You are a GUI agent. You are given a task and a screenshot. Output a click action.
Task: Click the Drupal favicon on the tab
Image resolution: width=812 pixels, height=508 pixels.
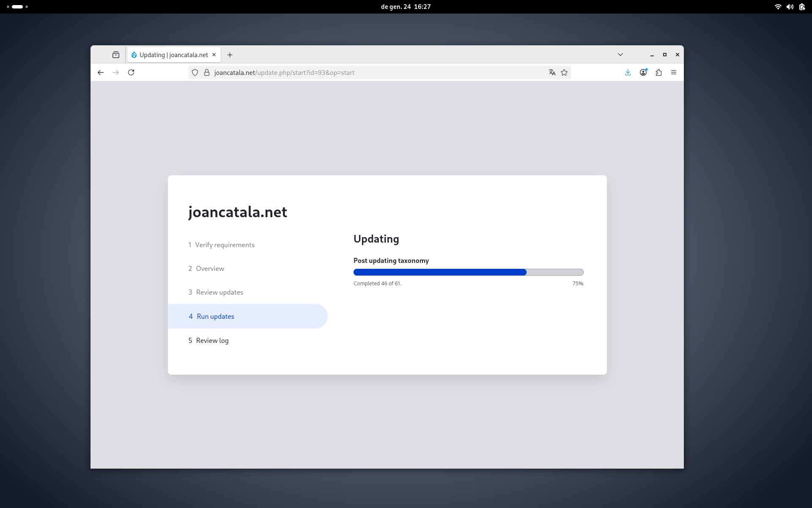(x=134, y=55)
